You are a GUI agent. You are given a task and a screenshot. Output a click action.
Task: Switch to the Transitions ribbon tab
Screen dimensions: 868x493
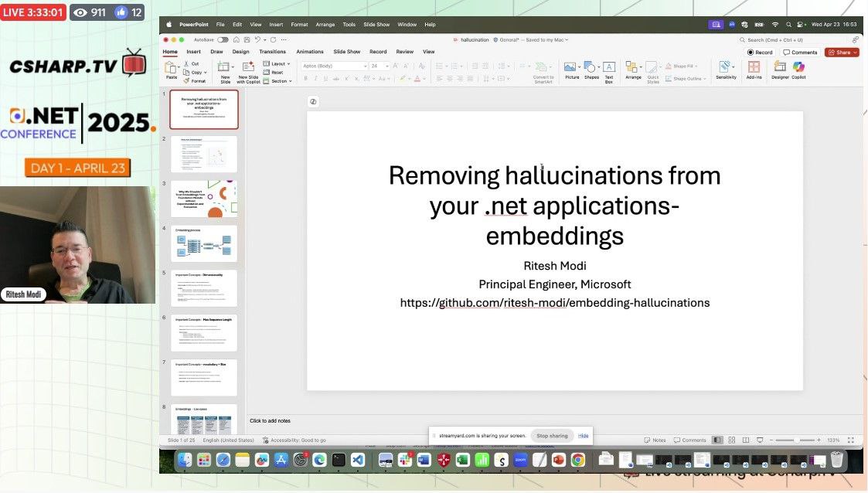(x=272, y=52)
